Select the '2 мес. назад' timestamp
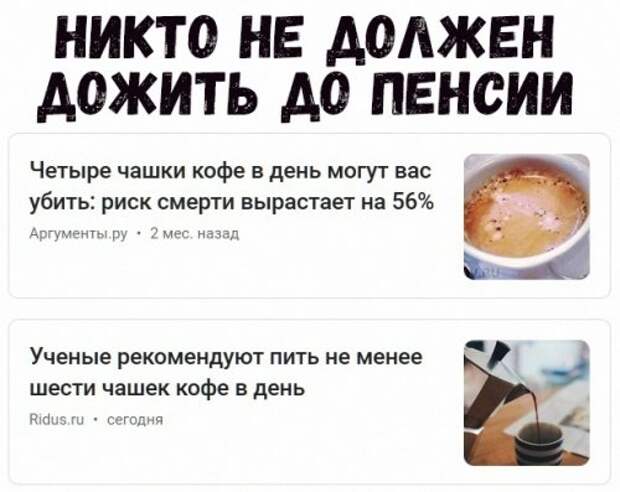This screenshot has height=492, width=620. [195, 234]
